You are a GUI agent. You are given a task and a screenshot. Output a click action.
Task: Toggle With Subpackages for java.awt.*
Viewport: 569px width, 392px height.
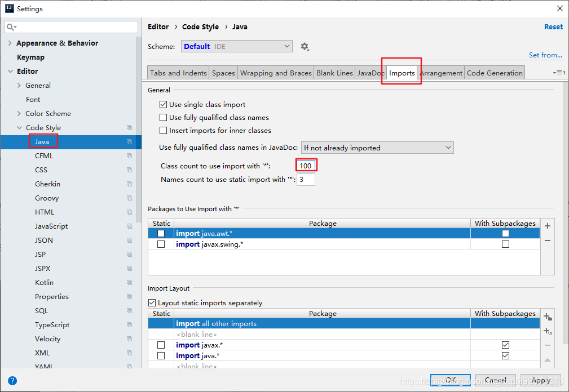[x=505, y=234]
